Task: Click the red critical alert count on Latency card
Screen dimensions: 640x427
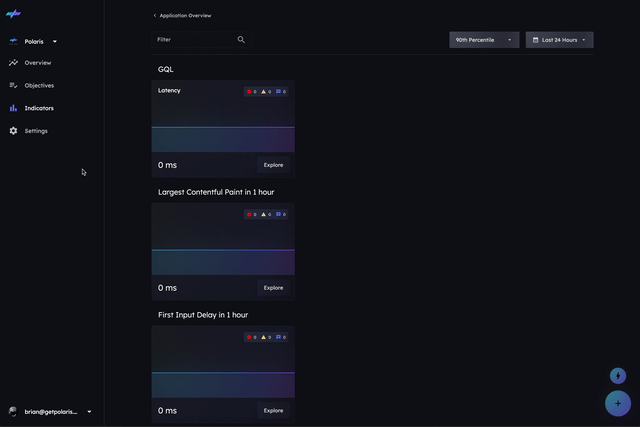Action: pos(252,91)
